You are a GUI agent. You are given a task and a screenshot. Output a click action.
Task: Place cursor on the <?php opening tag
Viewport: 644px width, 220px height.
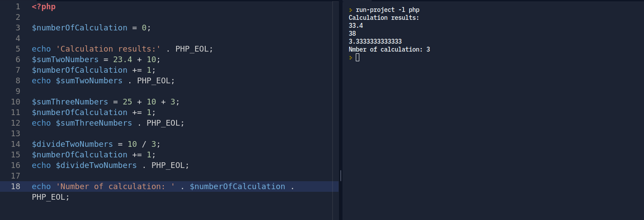pyautogui.click(x=44, y=7)
